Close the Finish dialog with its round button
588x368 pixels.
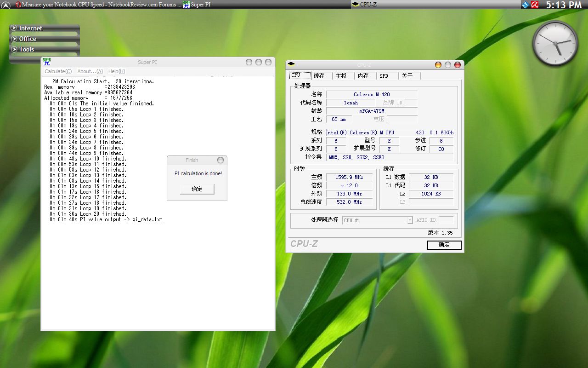(220, 160)
